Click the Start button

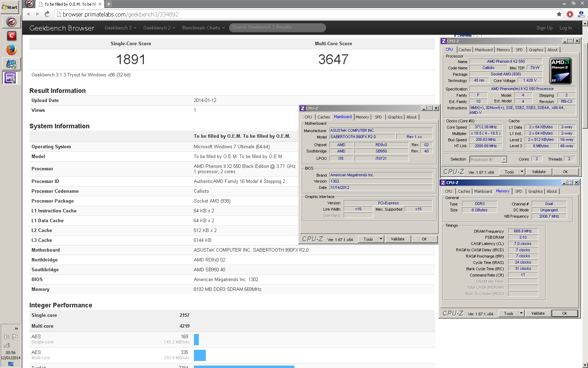pyautogui.click(x=10, y=7)
